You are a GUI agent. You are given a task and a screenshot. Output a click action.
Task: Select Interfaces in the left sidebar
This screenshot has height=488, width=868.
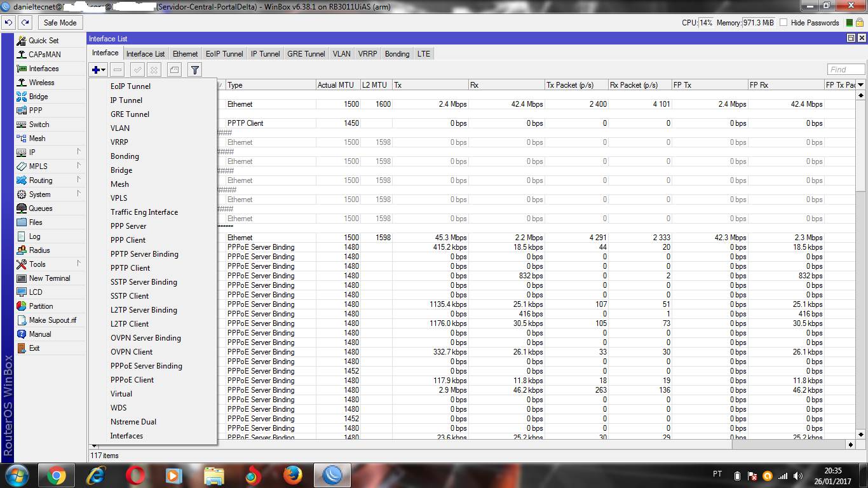pos(50,69)
